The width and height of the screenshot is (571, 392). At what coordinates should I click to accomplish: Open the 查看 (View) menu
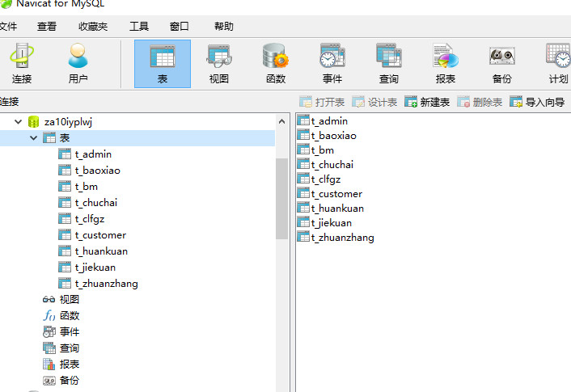point(47,27)
